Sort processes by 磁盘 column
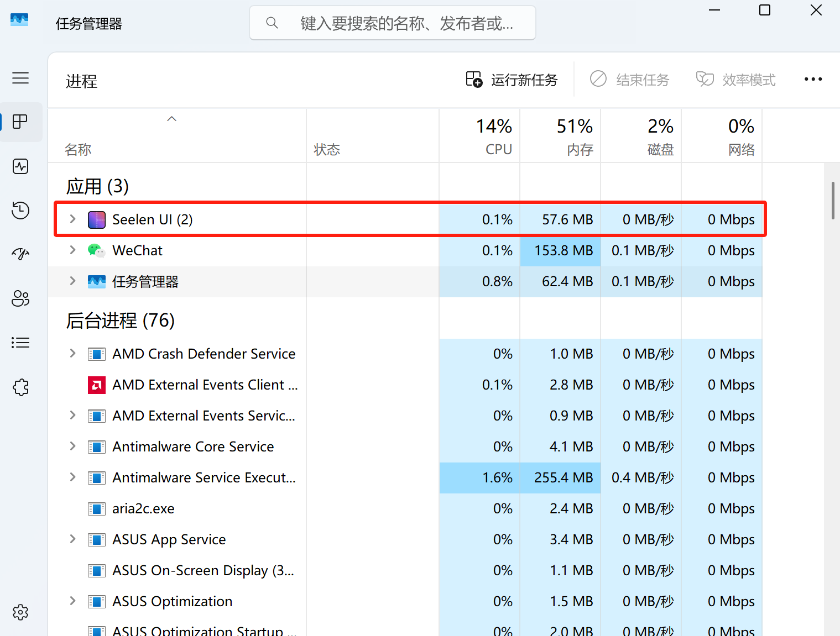The height and width of the screenshot is (636, 840). [x=641, y=136]
